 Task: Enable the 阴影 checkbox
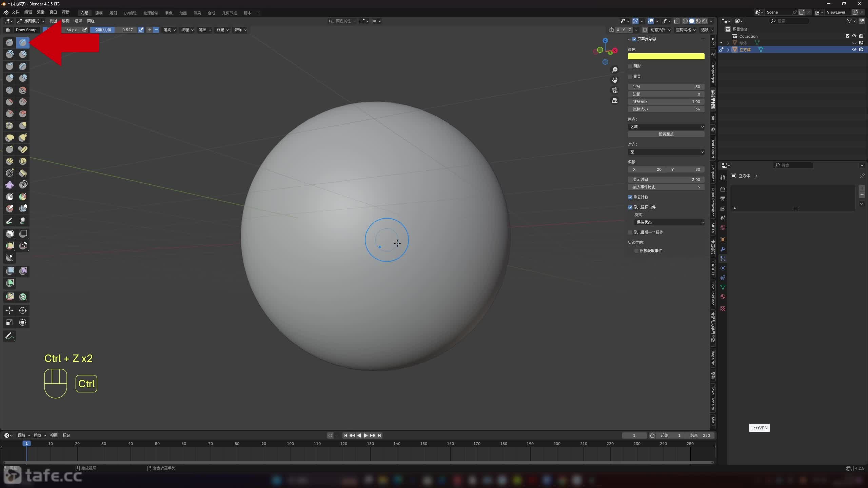(x=630, y=66)
